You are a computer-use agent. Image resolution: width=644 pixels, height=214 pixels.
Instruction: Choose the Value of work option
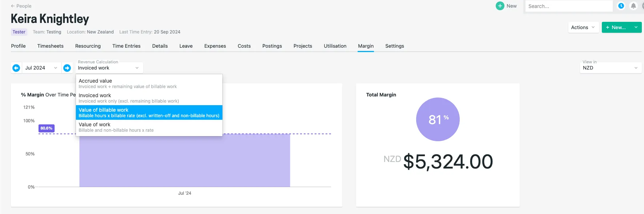coord(149,127)
